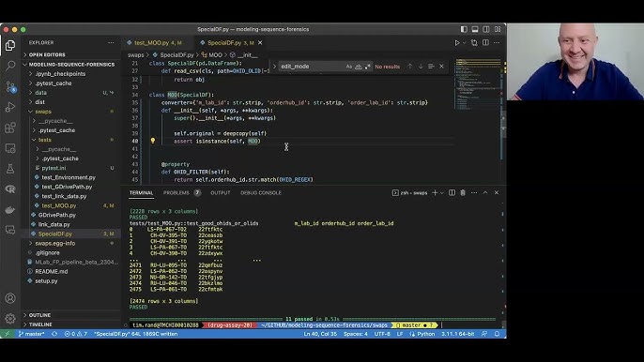Image resolution: width=644 pixels, height=362 pixels.
Task: Click the master branch in status bar
Action: click(x=32, y=334)
